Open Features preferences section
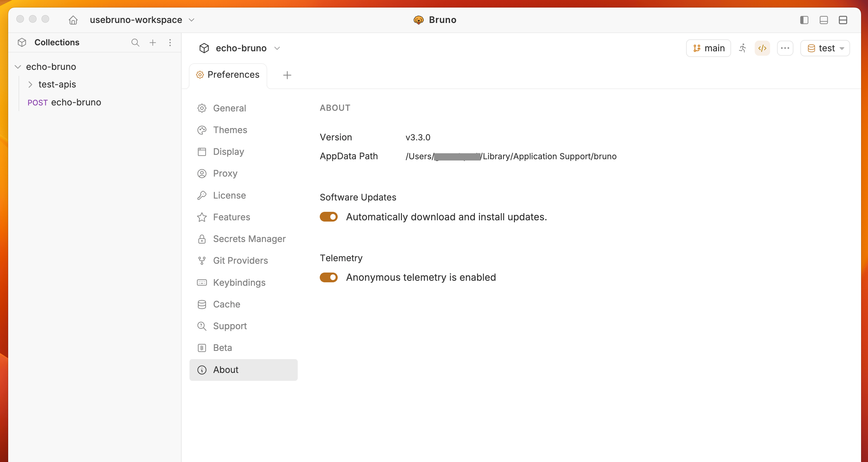The width and height of the screenshot is (868, 462). click(x=243, y=217)
